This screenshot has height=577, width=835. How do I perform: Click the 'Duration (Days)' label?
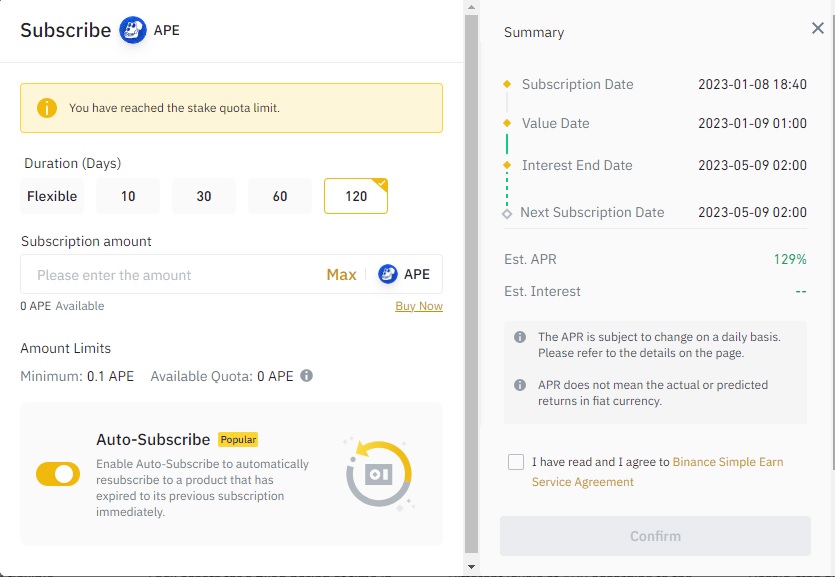pyautogui.click(x=72, y=163)
